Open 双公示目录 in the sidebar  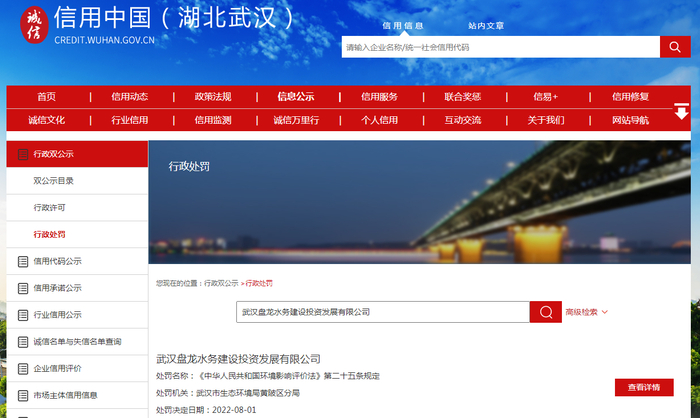click(77, 181)
